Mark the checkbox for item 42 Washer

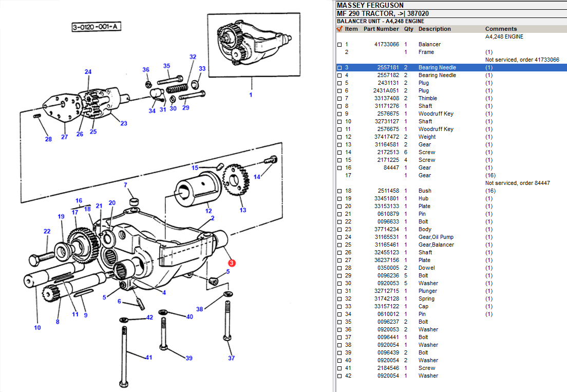tap(339, 376)
